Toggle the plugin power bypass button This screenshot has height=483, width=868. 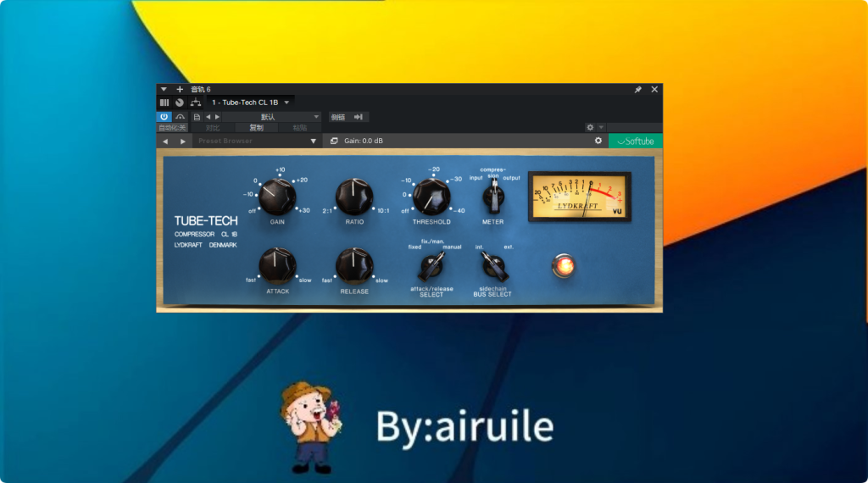(164, 117)
